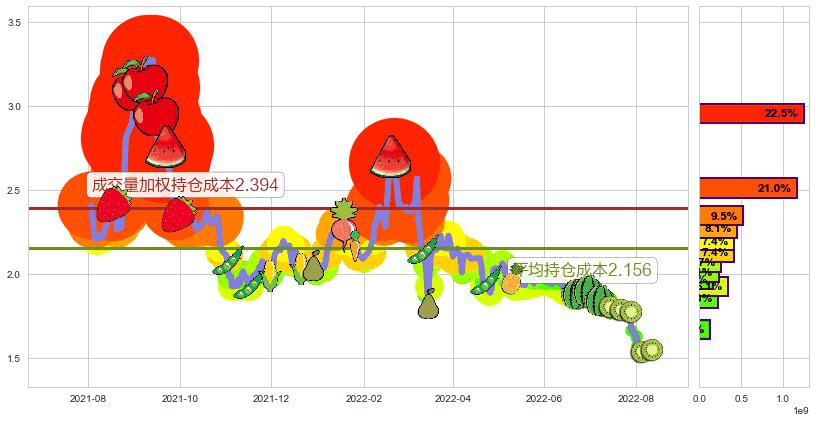The image size is (816, 422).
Task: Select the small carrot icon beside the radish
Action: tap(356, 245)
